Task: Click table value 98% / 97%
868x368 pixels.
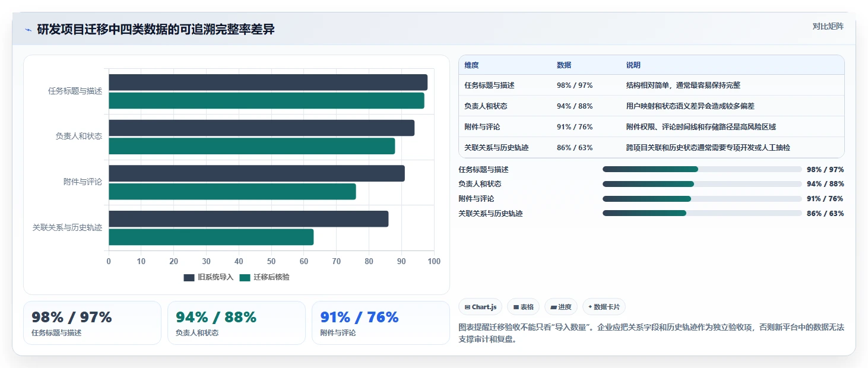Action: [x=575, y=85]
